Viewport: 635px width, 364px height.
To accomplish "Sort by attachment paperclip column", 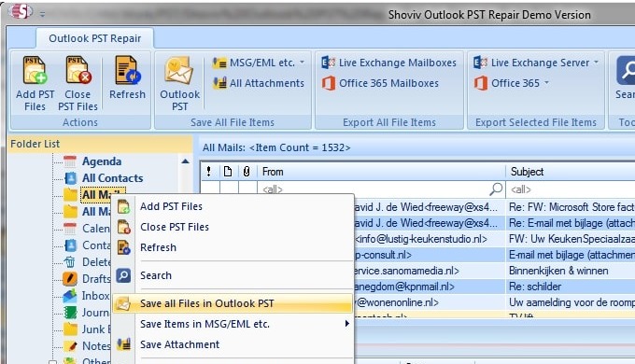I will (247, 172).
